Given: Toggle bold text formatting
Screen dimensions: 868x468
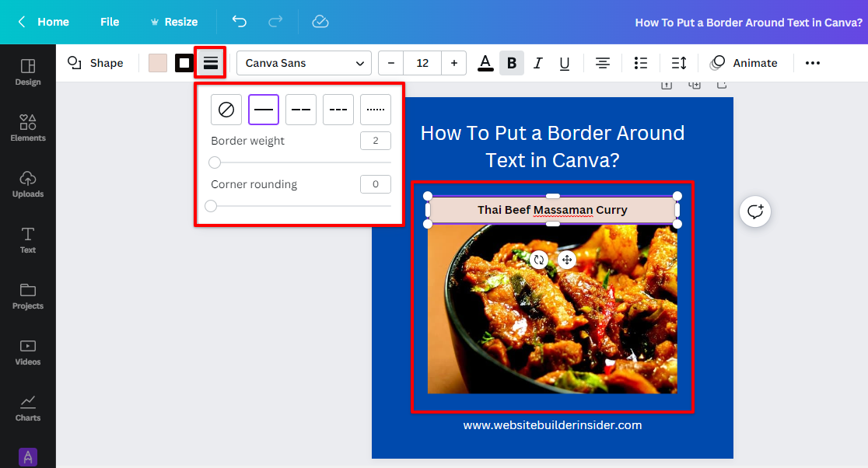Looking at the screenshot, I should [512, 63].
